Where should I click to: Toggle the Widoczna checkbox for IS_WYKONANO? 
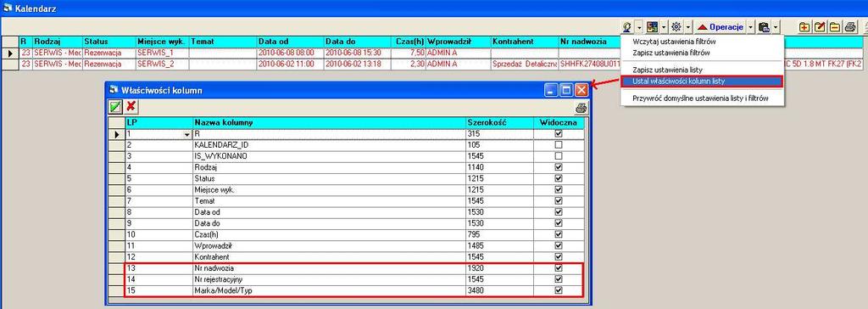coord(558,156)
